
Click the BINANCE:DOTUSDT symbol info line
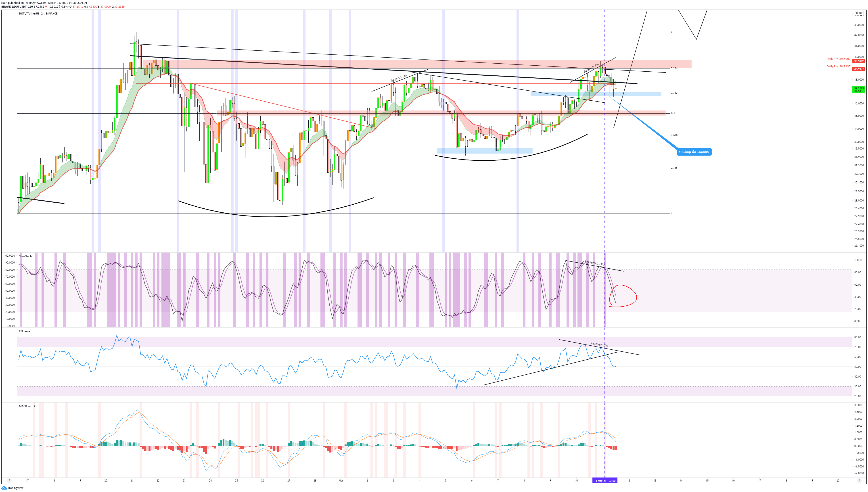point(63,6)
